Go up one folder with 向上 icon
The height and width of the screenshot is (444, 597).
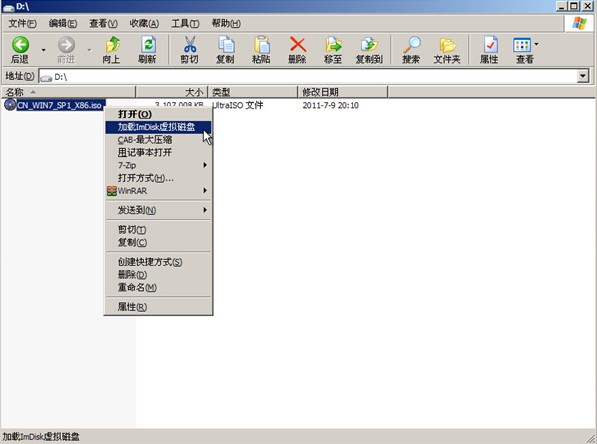[112, 45]
